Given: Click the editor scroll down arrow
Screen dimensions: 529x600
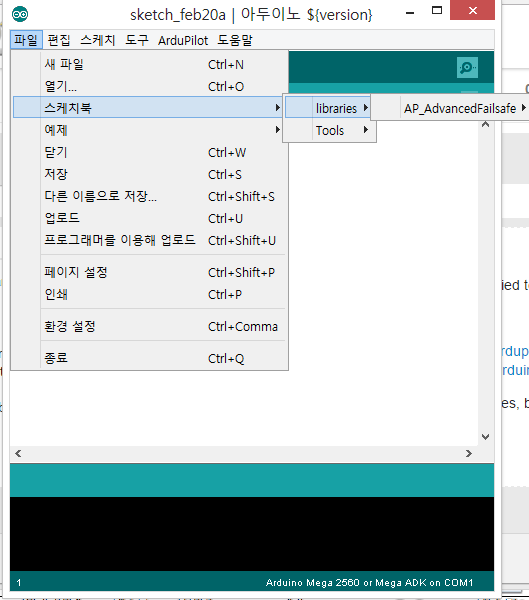Looking at the screenshot, I should coord(485,437).
